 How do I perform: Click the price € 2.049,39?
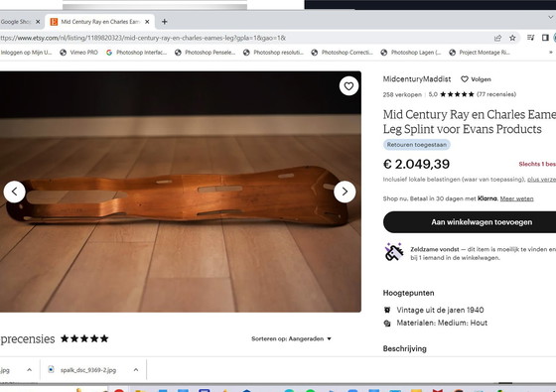coord(416,164)
